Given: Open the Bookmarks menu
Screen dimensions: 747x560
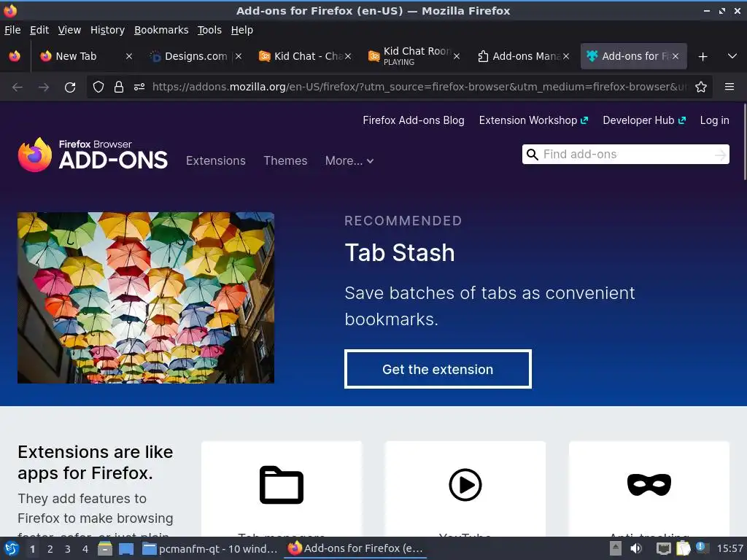Looking at the screenshot, I should (161, 30).
